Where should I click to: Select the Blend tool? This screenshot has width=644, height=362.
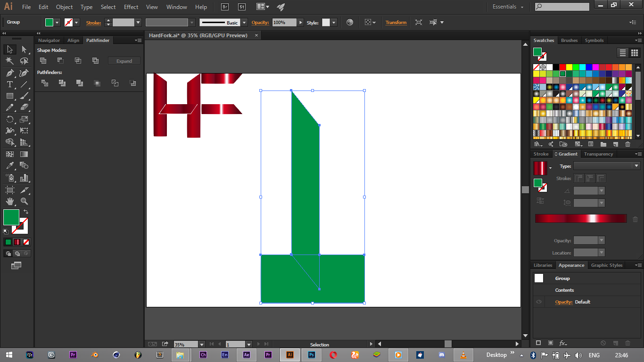[24, 165]
